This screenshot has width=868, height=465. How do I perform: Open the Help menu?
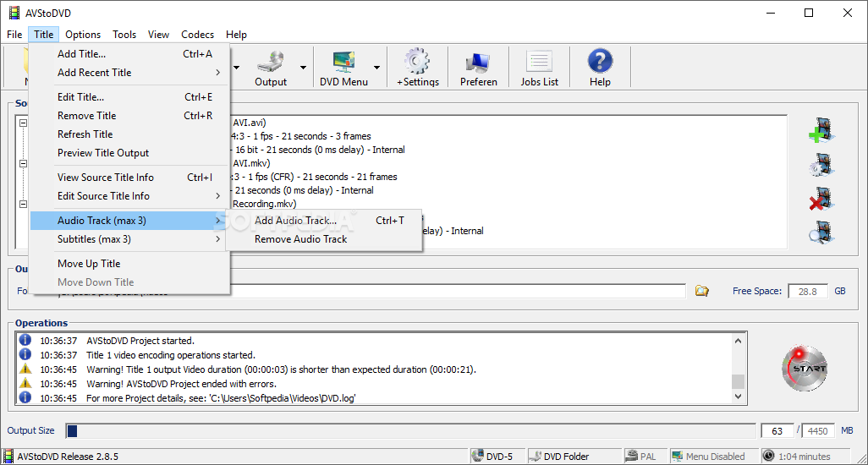click(236, 35)
